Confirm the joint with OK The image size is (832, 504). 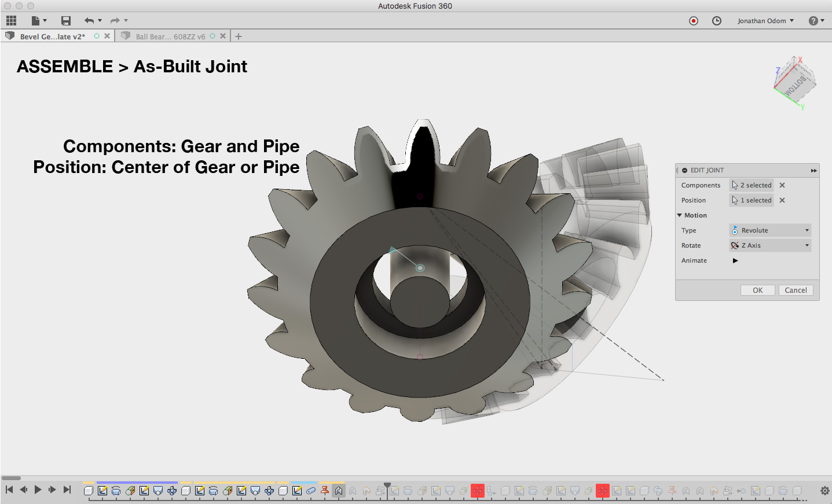758,290
